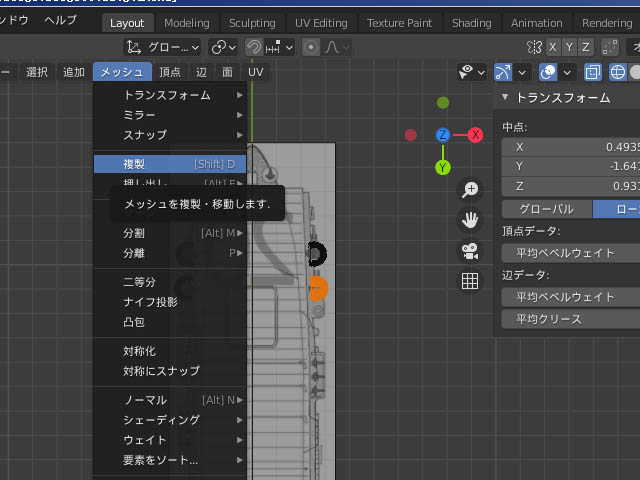Open the UV menu
Viewport: 640px width, 480px height.
point(256,72)
